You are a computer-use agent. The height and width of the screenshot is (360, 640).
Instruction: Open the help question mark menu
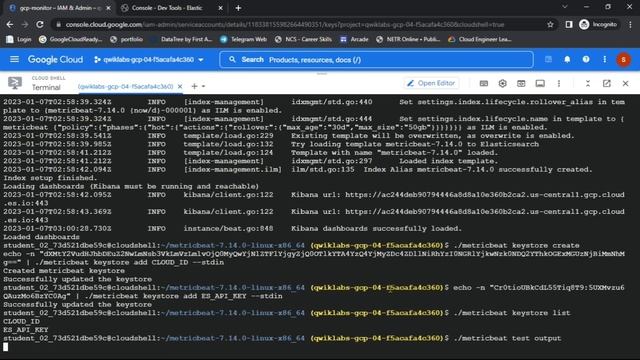pos(586,60)
